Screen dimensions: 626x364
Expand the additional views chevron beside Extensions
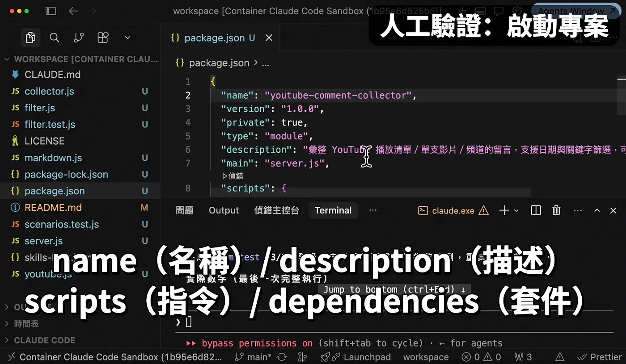127,38
